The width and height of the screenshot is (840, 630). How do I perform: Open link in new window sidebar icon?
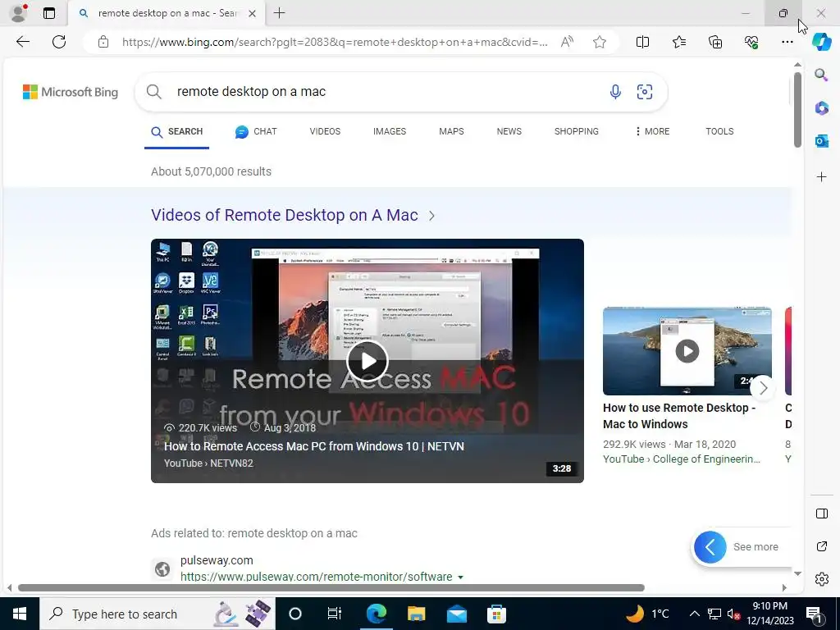coord(821,546)
